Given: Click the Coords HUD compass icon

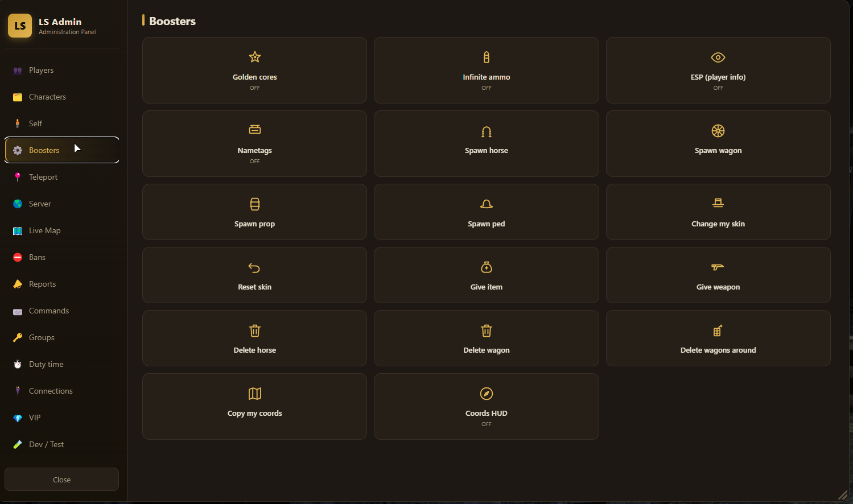Looking at the screenshot, I should tap(487, 394).
